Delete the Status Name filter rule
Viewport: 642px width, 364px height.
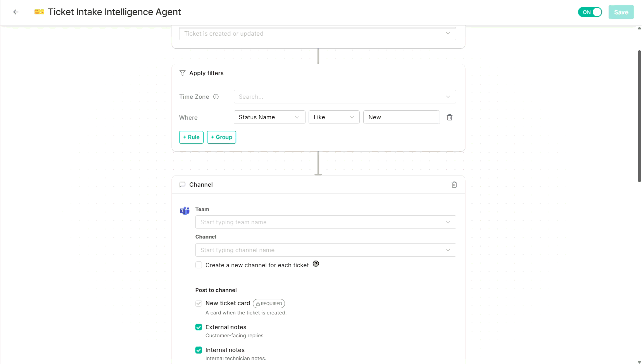point(450,117)
